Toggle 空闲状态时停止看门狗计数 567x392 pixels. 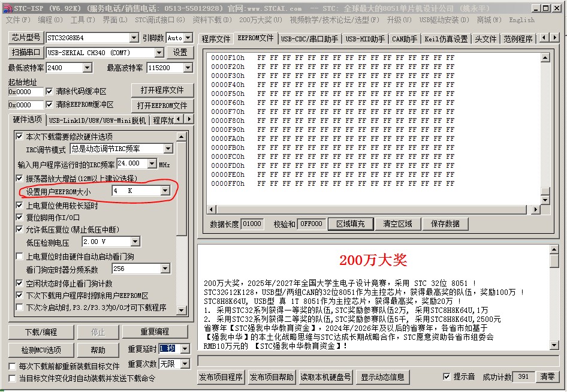[x=20, y=283]
